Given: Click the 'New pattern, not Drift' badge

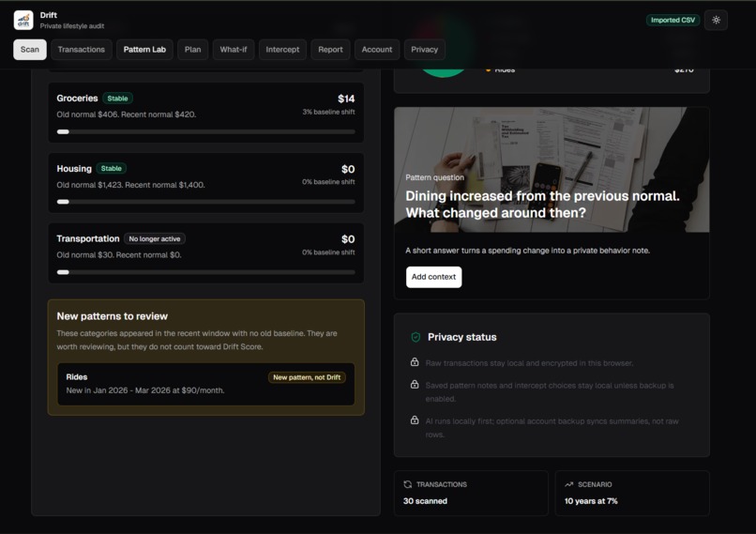Looking at the screenshot, I should pos(307,377).
